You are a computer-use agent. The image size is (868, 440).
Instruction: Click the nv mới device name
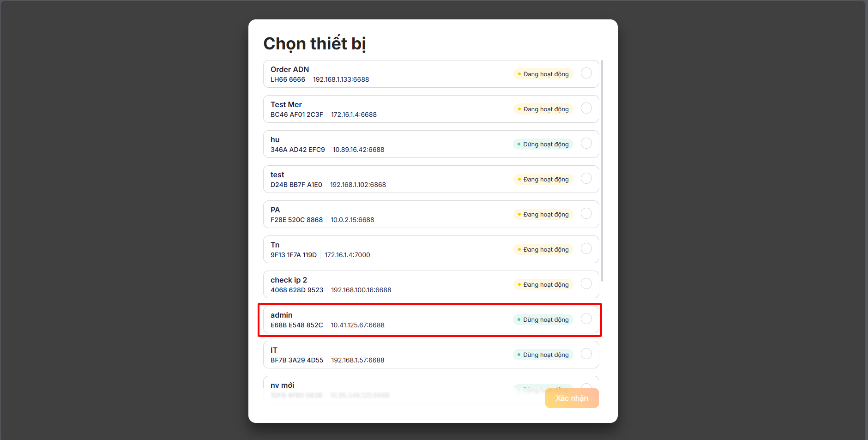282,386
